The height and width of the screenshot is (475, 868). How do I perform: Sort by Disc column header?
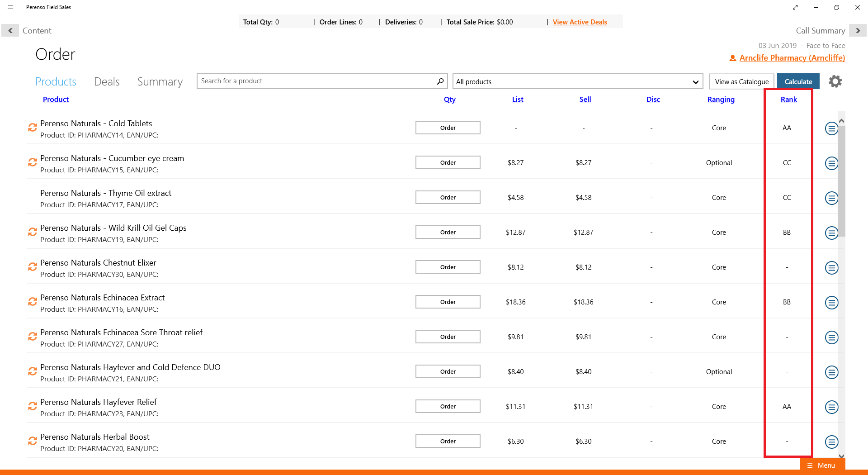tap(653, 100)
